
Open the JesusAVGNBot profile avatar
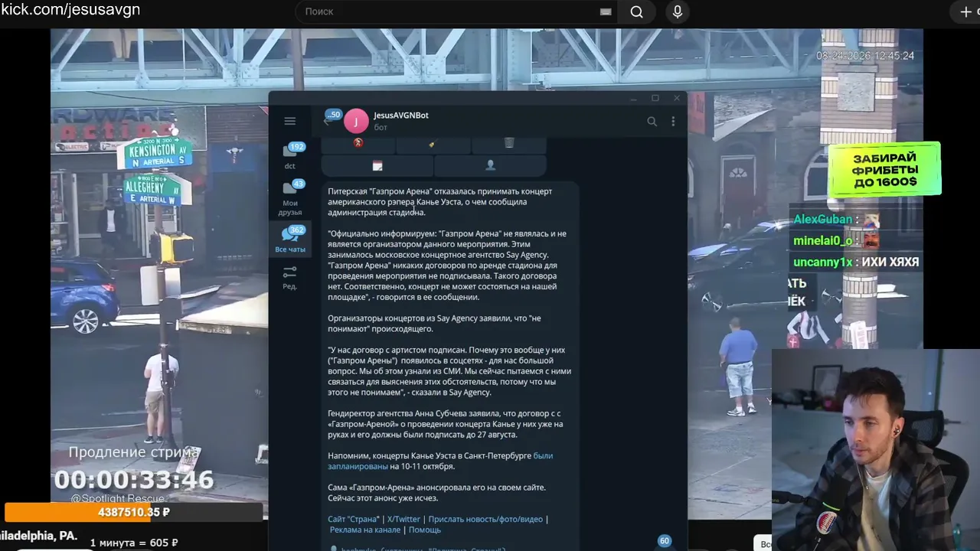356,121
